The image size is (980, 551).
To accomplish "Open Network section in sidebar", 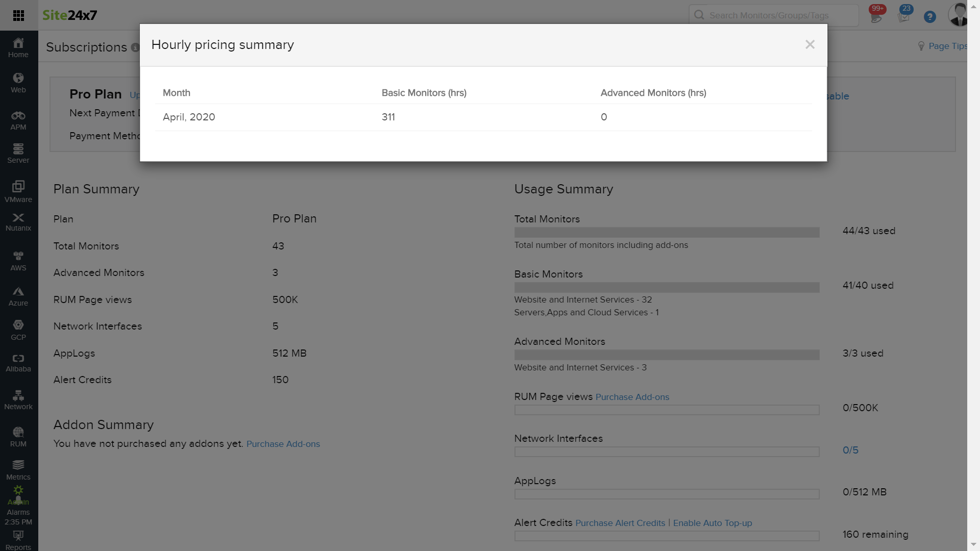I will point(18,400).
